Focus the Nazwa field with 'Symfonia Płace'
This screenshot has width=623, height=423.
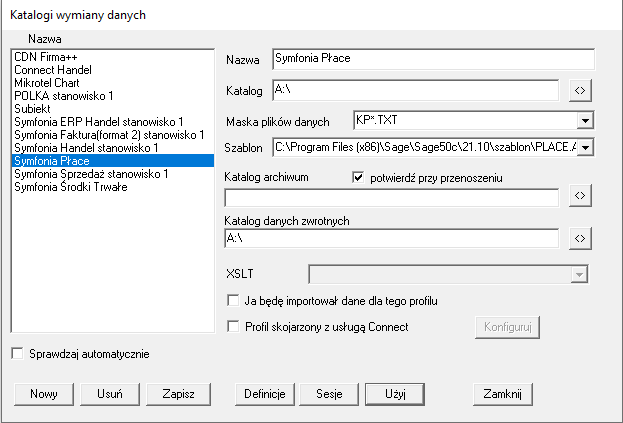click(433, 59)
